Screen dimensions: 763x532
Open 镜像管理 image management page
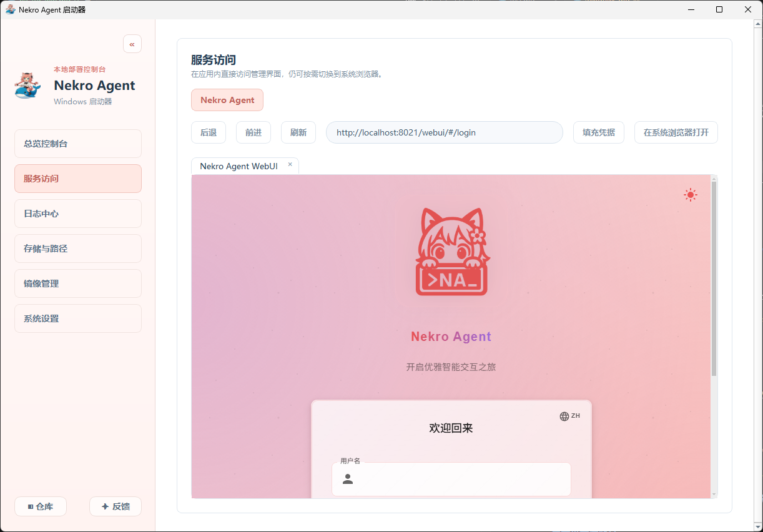78,283
